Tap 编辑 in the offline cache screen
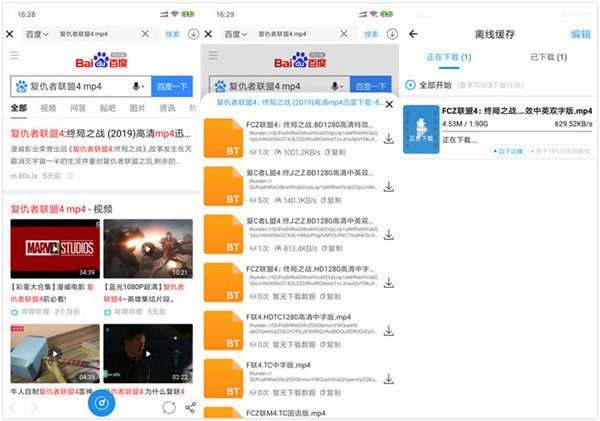The height and width of the screenshot is (421, 600). pyautogui.click(x=580, y=34)
